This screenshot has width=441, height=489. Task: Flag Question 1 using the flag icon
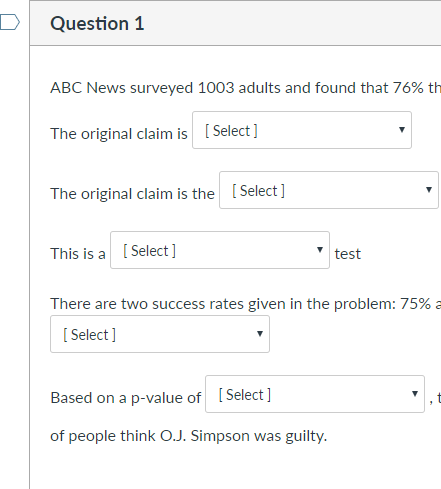(x=9, y=22)
